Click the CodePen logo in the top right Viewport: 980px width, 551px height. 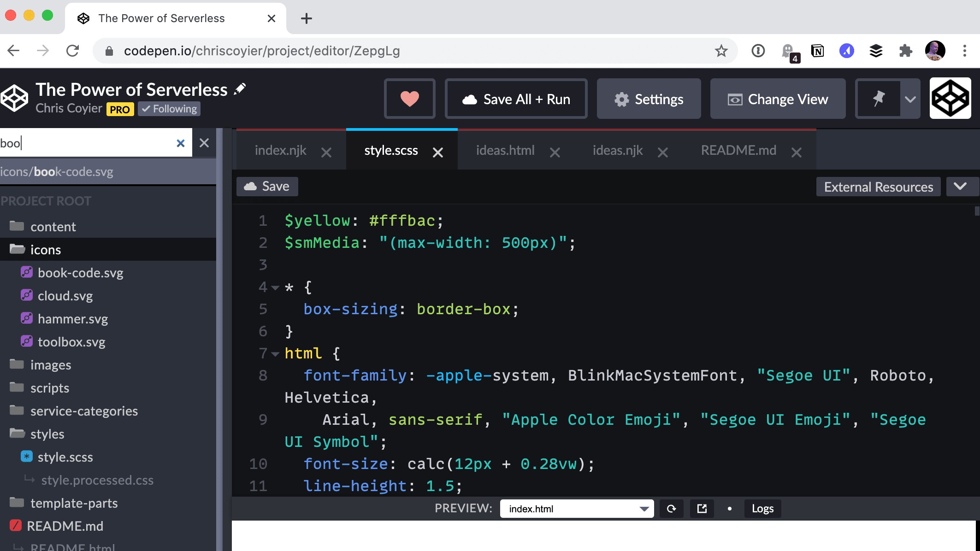[x=950, y=98]
